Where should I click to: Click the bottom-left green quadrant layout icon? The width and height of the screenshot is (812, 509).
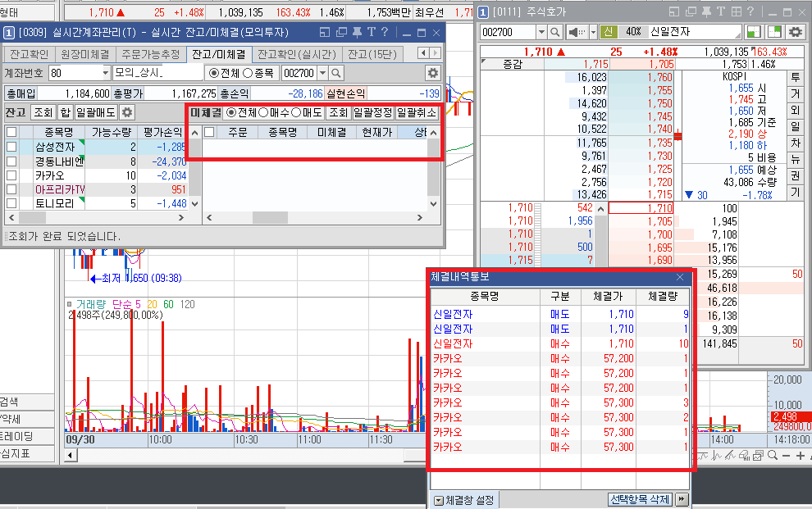click(754, 32)
